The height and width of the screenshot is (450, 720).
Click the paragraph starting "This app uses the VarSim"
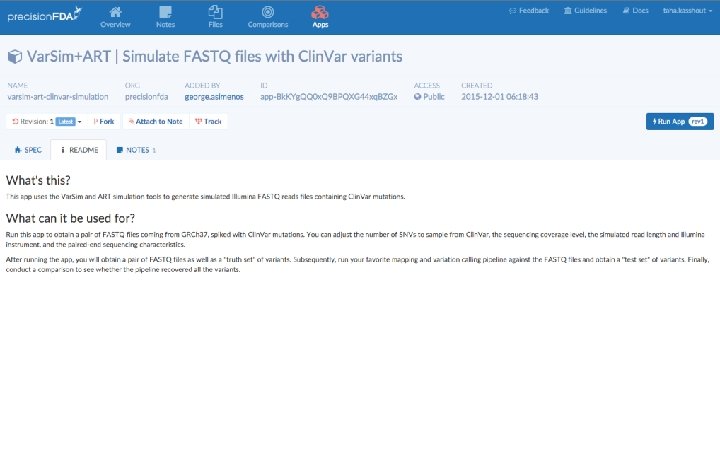click(205, 197)
